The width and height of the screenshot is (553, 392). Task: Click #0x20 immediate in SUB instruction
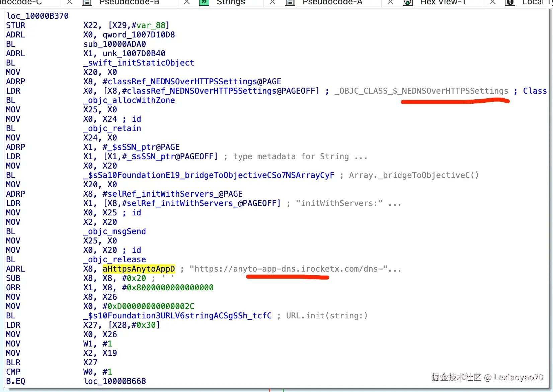tap(134, 278)
